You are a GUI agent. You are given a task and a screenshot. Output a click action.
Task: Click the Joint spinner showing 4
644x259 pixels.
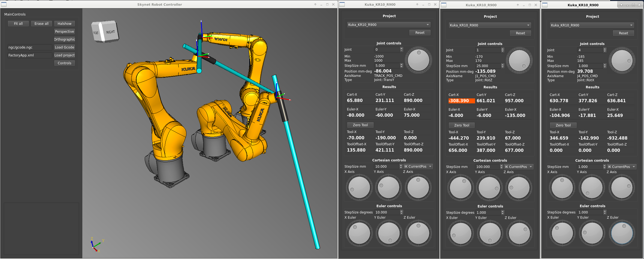click(591, 50)
